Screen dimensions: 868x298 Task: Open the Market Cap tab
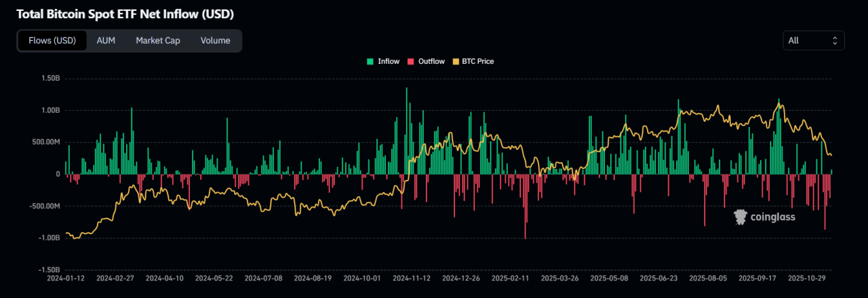(x=158, y=41)
